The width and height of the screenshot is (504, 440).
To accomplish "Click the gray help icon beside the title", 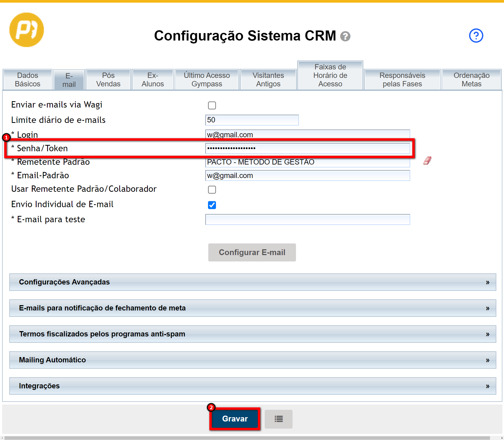I will [345, 36].
